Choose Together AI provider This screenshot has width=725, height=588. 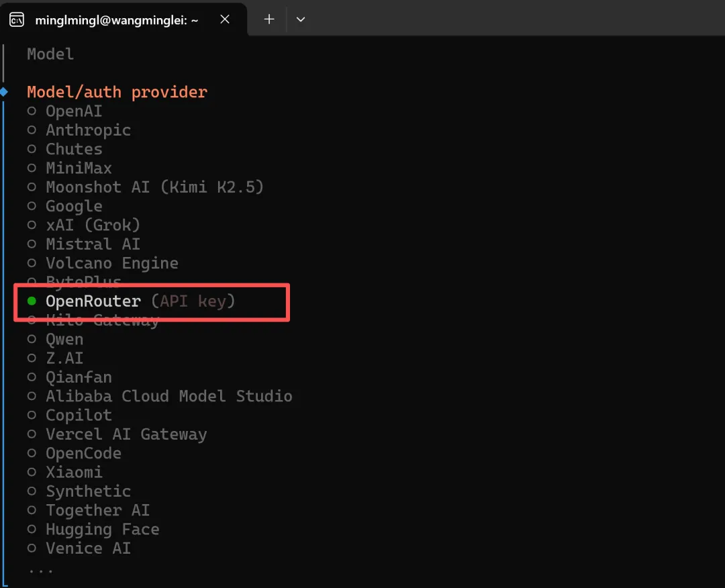89,510
